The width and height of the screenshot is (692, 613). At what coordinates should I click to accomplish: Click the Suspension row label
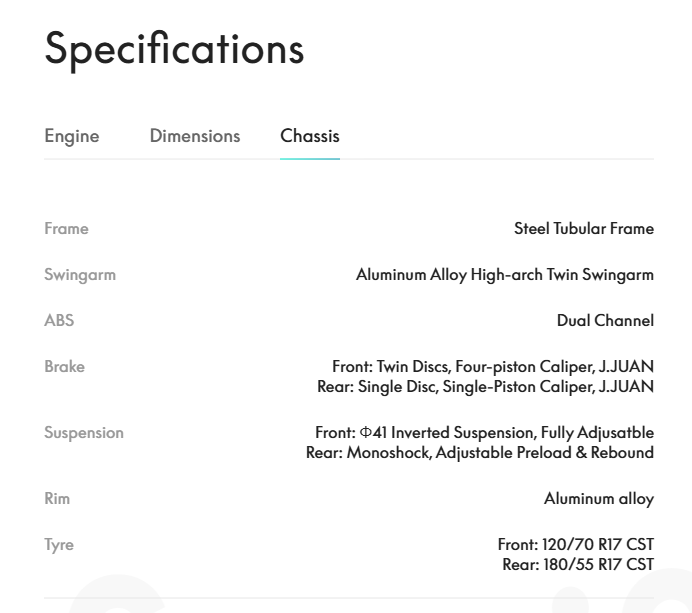pos(84,433)
